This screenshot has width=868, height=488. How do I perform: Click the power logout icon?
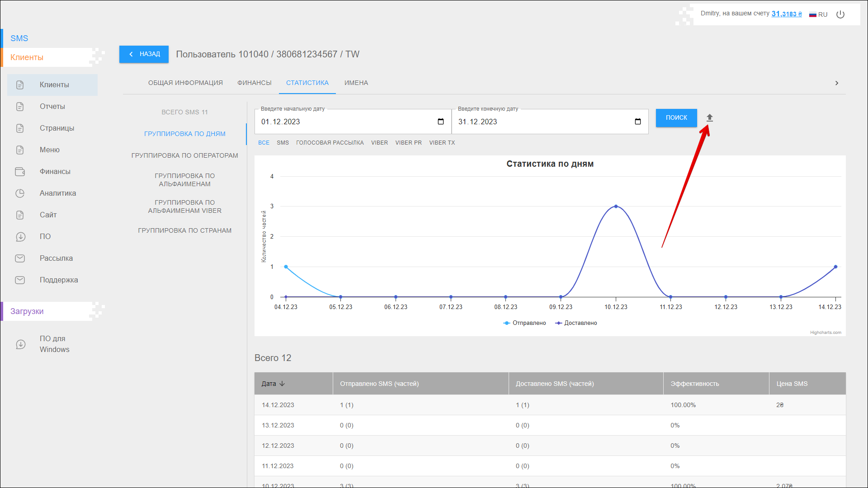[x=840, y=14]
